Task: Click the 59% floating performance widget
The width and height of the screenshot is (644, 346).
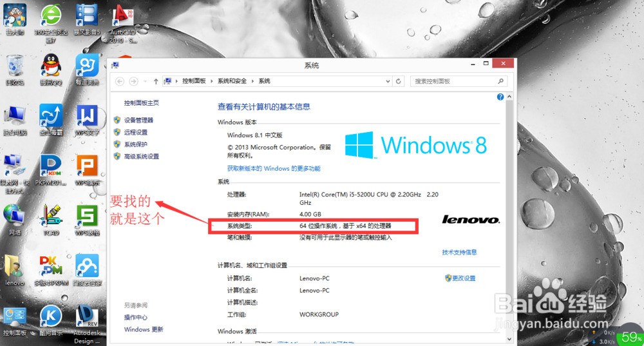Action: (630, 336)
